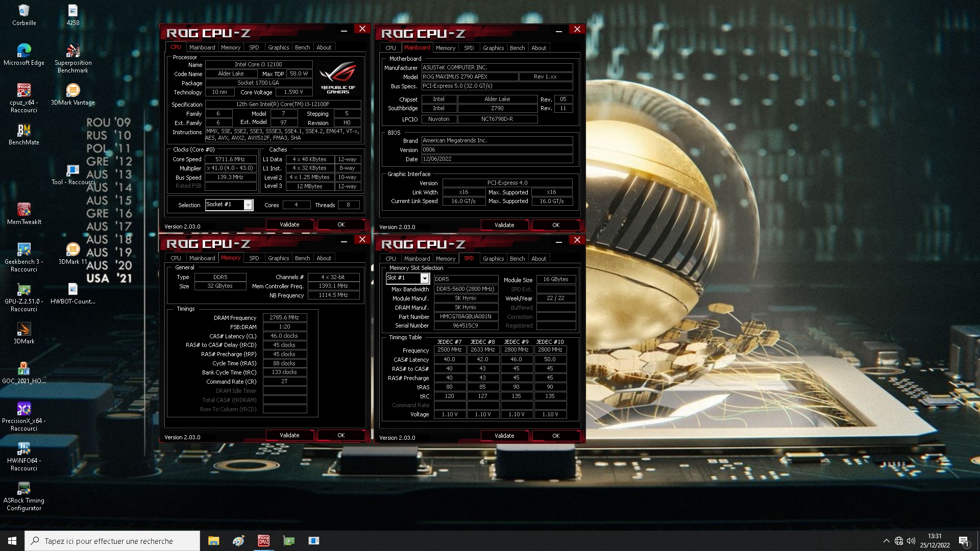Image resolution: width=980 pixels, height=551 pixels.
Task: Open BenchMate desktop icon
Action: pos(24,134)
